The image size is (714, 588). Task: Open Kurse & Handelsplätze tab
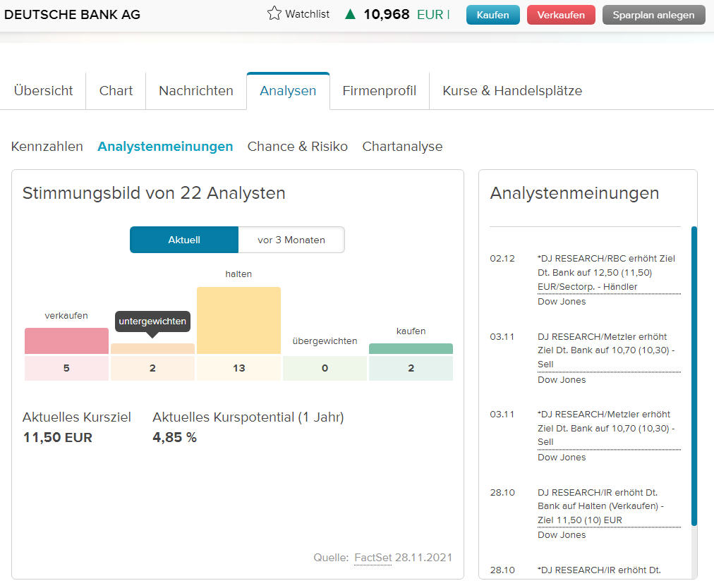(512, 90)
